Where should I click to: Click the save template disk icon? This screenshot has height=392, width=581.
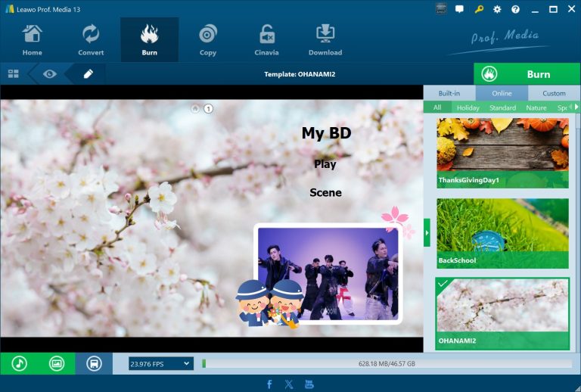[x=94, y=363]
